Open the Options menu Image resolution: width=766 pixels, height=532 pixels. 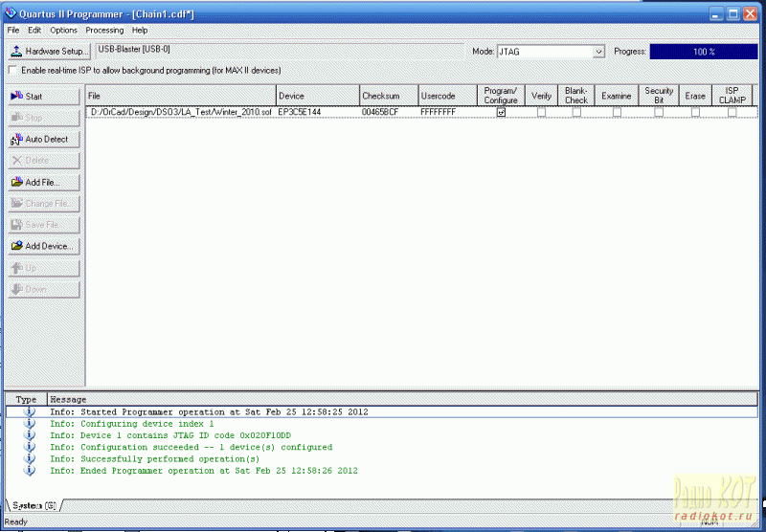pyautogui.click(x=63, y=31)
